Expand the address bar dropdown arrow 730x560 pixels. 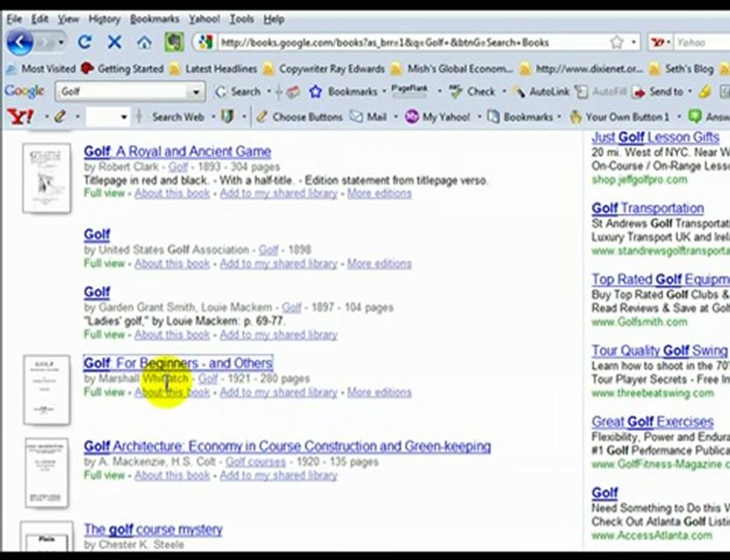pyautogui.click(x=634, y=43)
